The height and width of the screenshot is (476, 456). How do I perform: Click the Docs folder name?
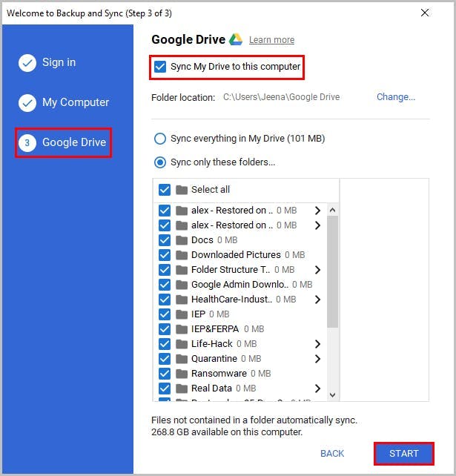tap(202, 240)
